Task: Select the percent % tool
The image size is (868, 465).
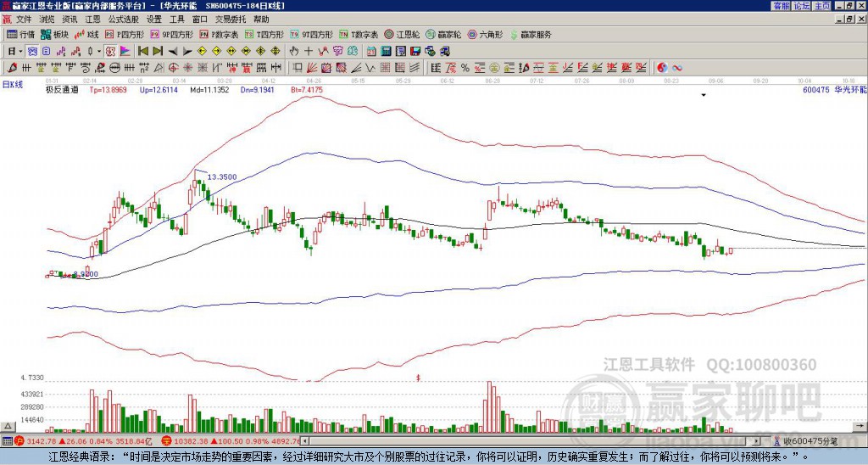Action: (465, 68)
